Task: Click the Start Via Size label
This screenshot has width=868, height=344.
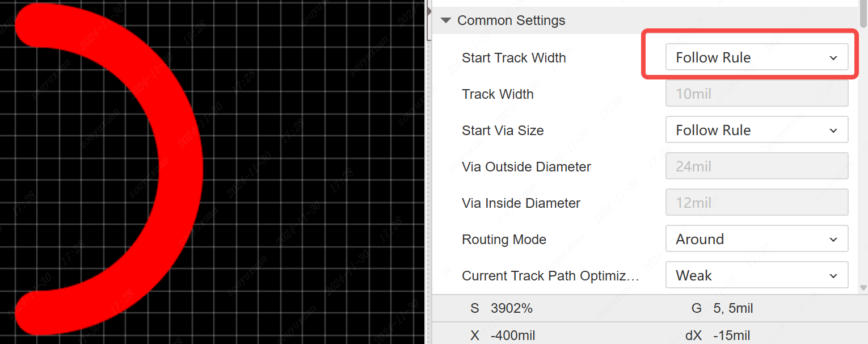Action: tap(502, 130)
